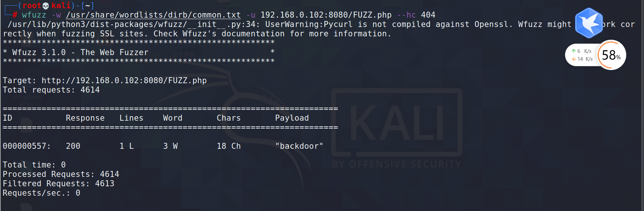The width and height of the screenshot is (644, 211).
Task: Click the Filtered Requests 4613 line
Action: [x=58, y=184]
